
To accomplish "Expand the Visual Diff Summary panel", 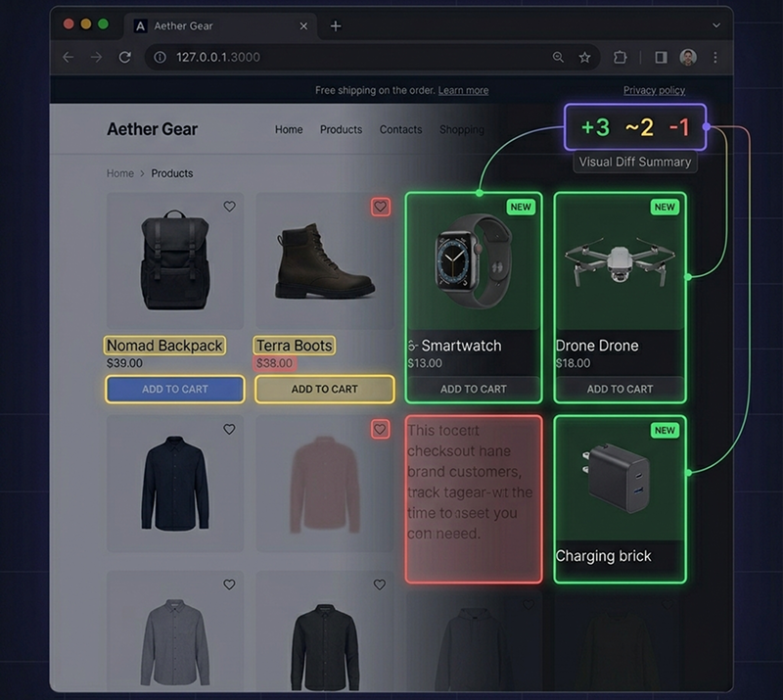I will tap(634, 163).
